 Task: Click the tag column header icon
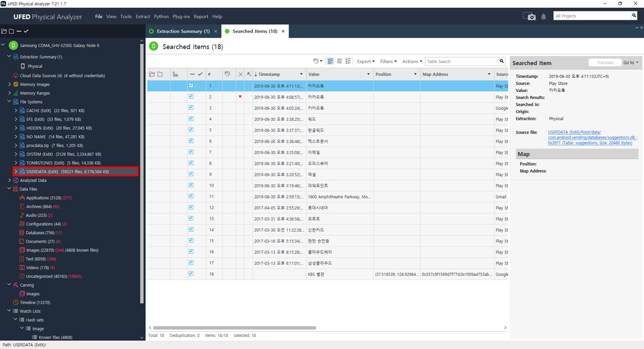click(227, 74)
